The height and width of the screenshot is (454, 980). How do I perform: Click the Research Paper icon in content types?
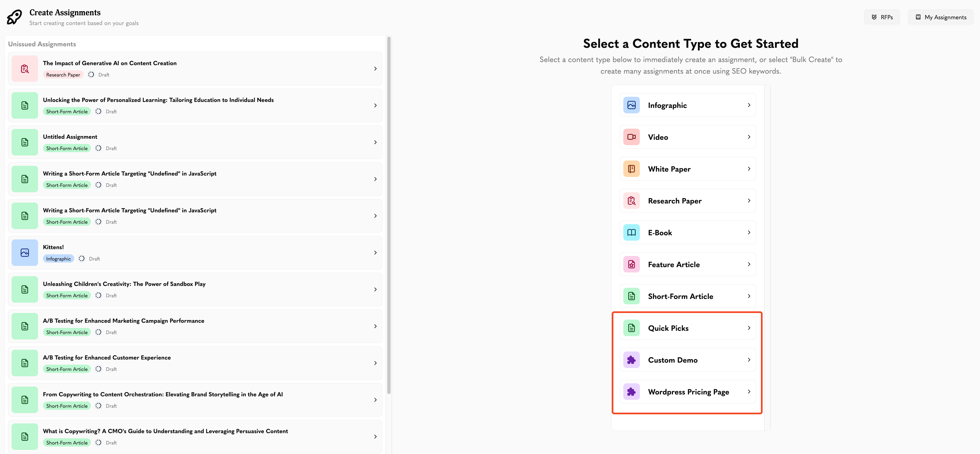tap(631, 201)
